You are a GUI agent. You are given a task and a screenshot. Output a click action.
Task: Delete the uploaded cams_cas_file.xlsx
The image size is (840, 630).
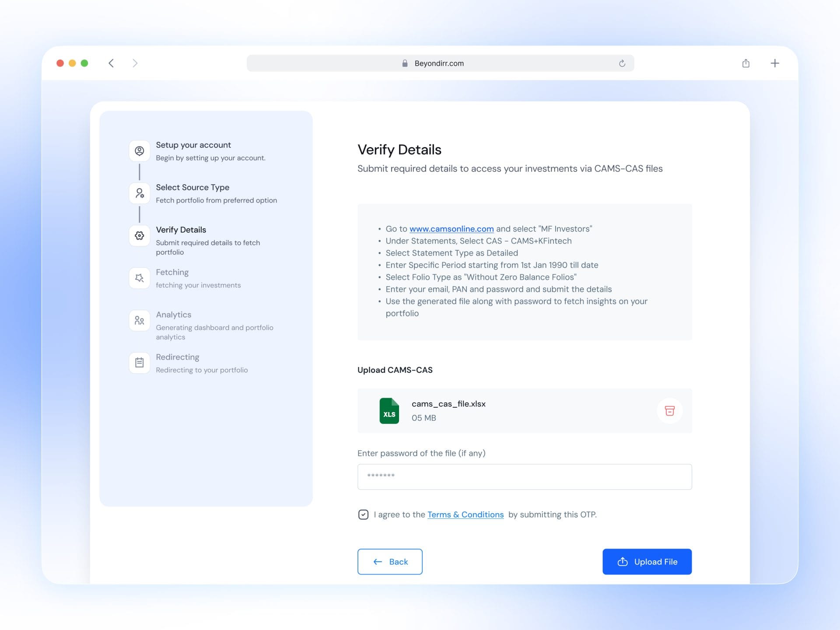tap(669, 410)
